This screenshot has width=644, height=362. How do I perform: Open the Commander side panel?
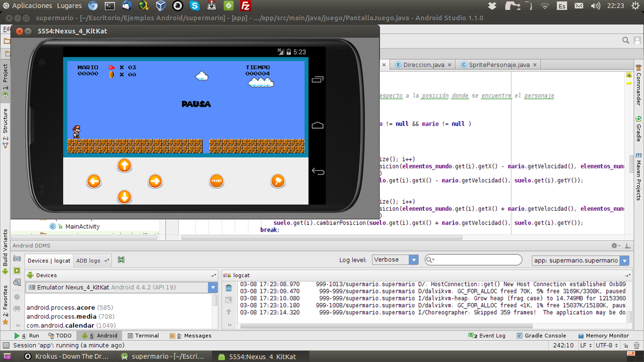(x=639, y=86)
